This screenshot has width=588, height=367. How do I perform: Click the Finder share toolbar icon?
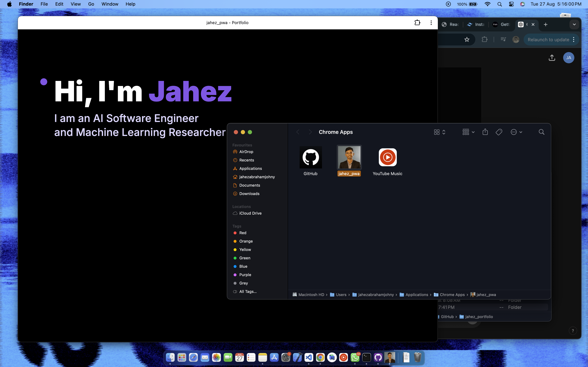click(x=485, y=132)
